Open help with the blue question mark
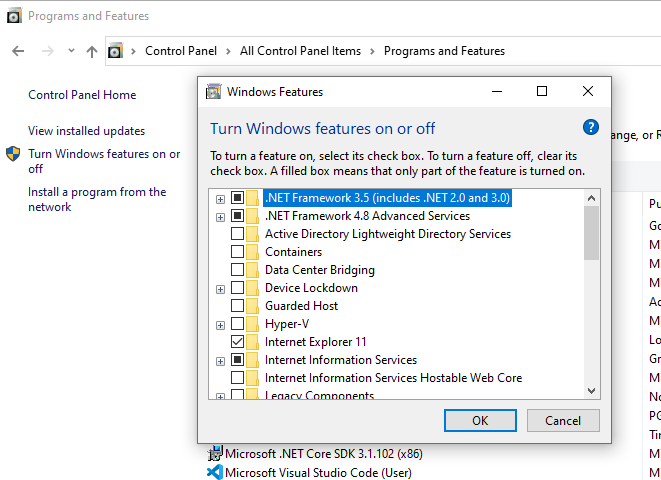661x480 pixels. point(591,127)
